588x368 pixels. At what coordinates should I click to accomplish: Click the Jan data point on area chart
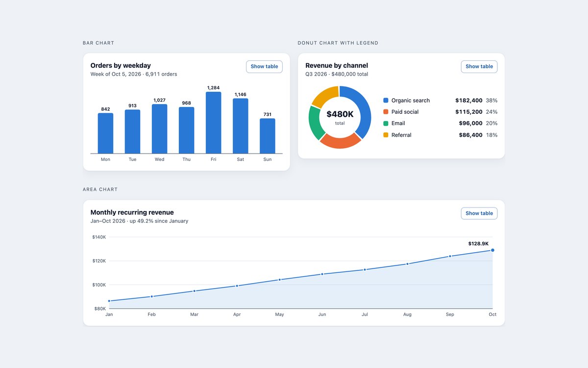109,301
